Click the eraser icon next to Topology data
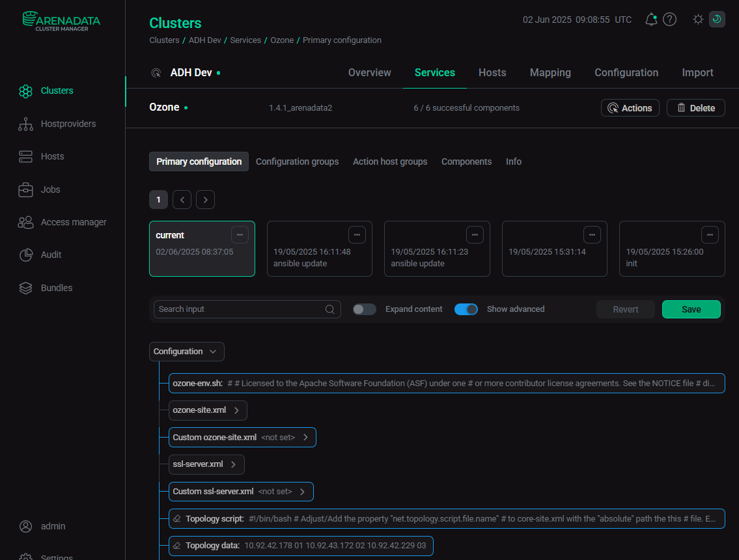739x560 pixels. tap(176, 546)
